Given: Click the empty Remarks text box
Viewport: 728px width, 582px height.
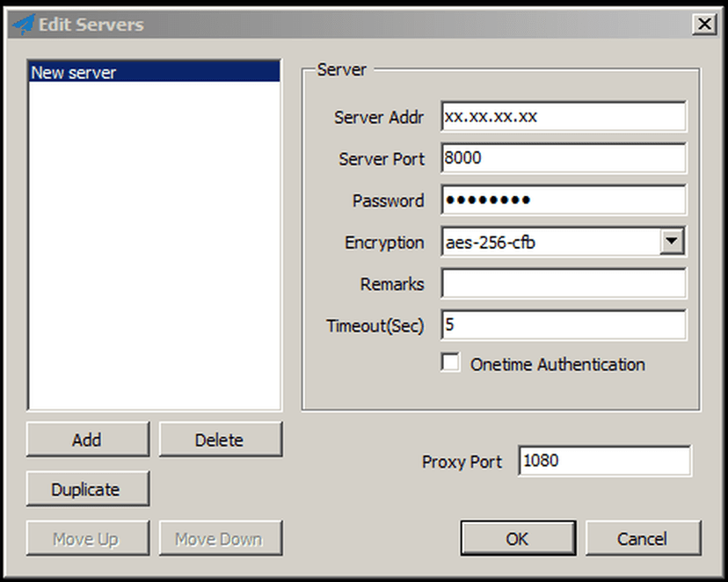Looking at the screenshot, I should click(563, 284).
